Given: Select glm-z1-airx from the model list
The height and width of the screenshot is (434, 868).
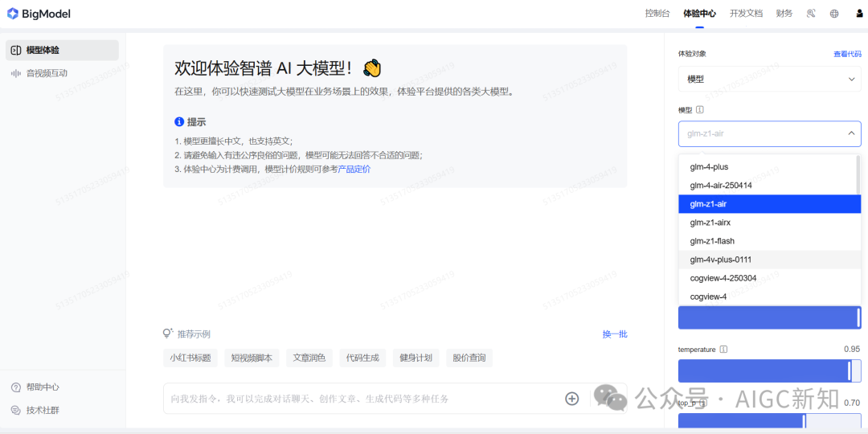Looking at the screenshot, I should pos(768,223).
